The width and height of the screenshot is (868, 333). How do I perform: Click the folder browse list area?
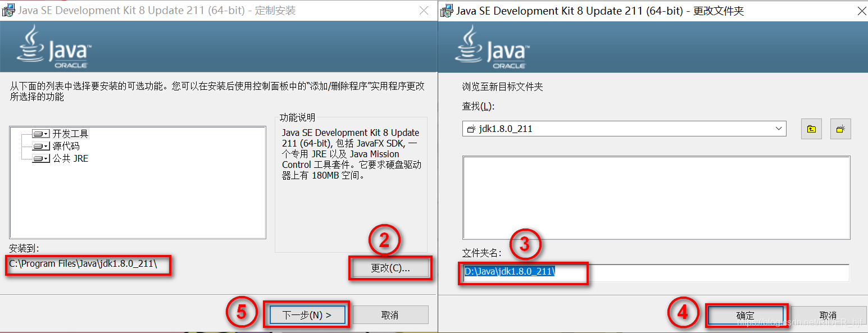click(x=656, y=198)
